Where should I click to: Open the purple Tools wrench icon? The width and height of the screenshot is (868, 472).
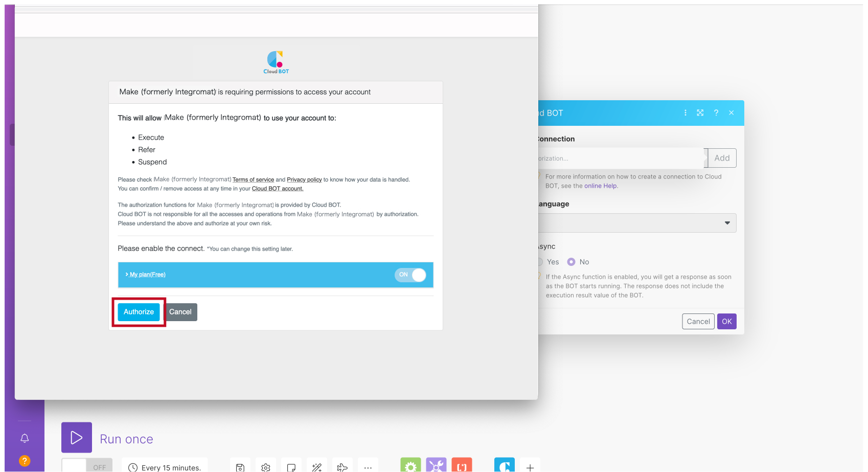(436, 466)
